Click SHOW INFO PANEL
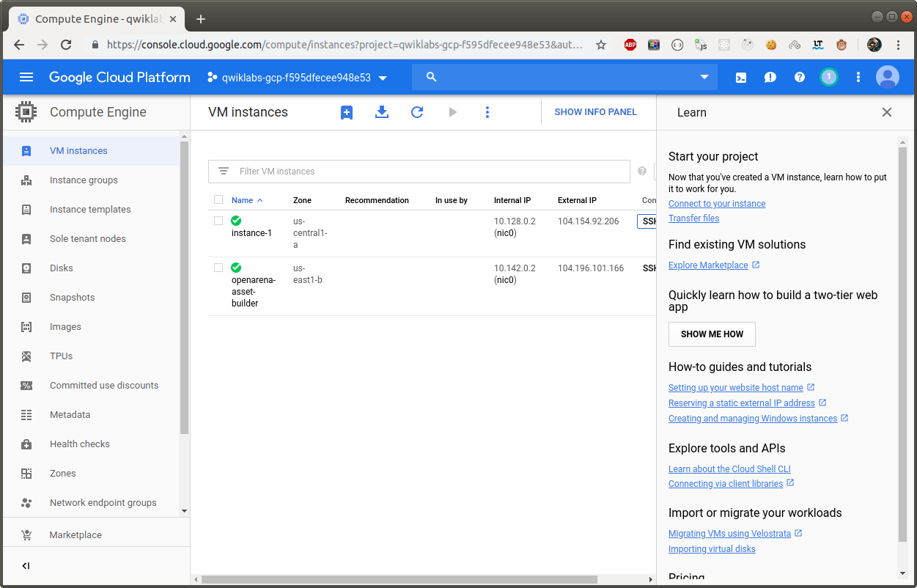The width and height of the screenshot is (917, 588). click(x=595, y=112)
